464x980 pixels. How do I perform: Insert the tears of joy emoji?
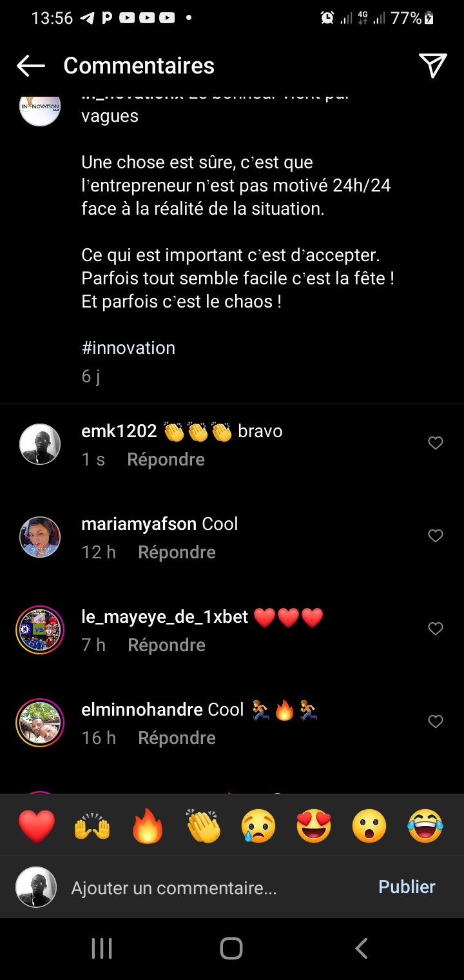tap(425, 826)
